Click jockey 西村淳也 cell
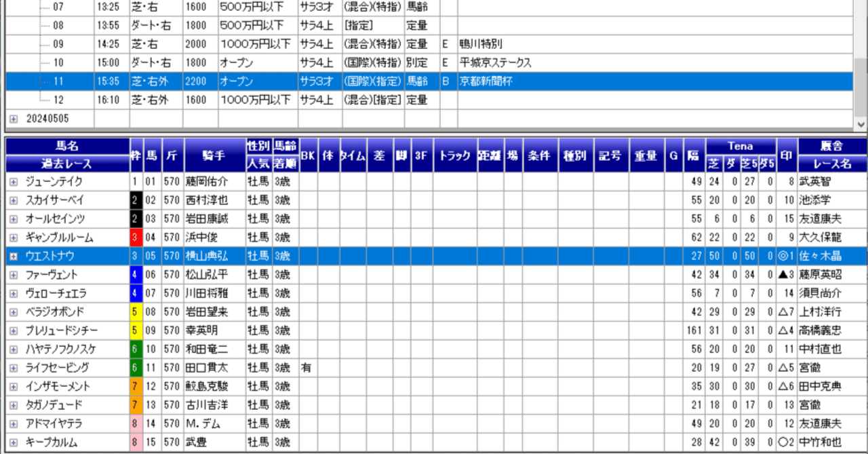868x454 pixels. pos(214,201)
